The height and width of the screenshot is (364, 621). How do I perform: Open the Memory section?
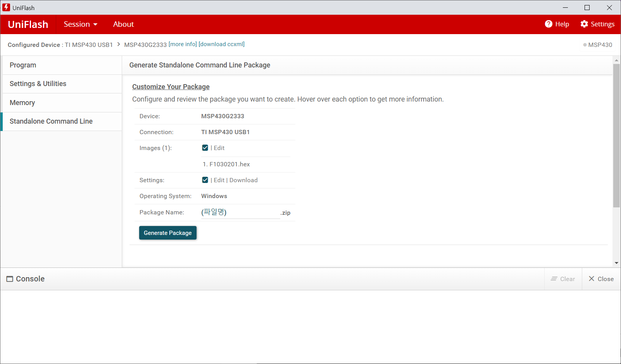coord(62,103)
